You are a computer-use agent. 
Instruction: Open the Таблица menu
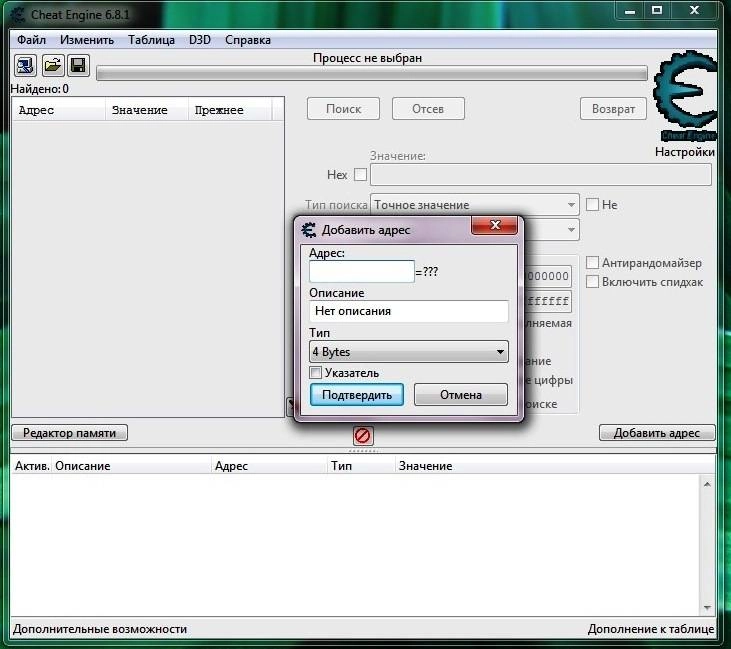point(152,40)
